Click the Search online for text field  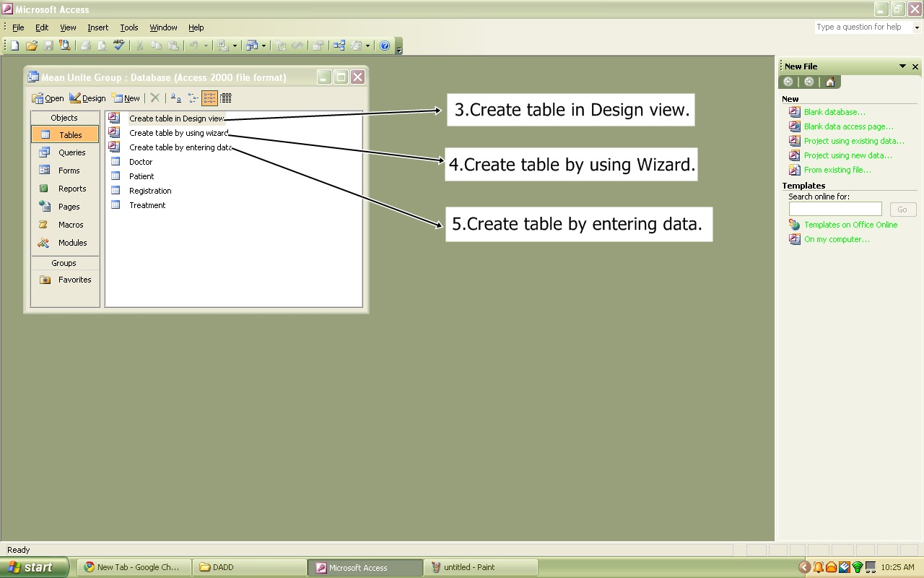tap(835, 209)
